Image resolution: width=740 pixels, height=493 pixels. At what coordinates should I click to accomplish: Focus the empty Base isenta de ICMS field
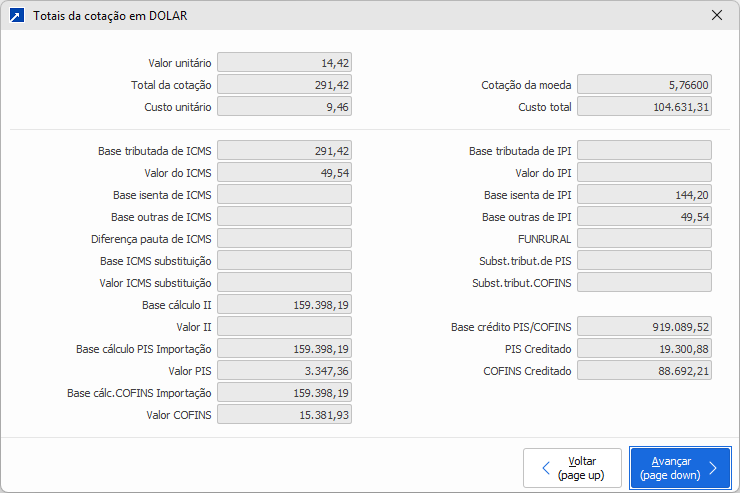pos(284,195)
